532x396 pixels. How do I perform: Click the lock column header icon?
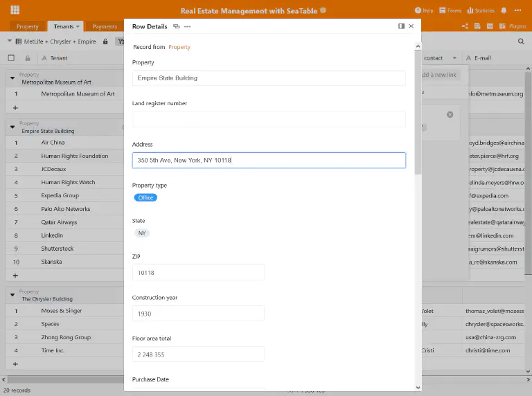(x=28, y=58)
